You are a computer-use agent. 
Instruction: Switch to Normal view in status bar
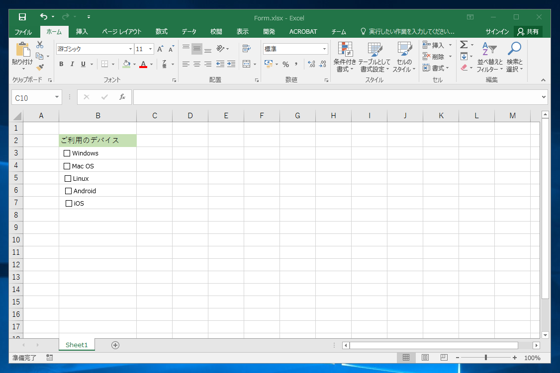tap(406, 357)
